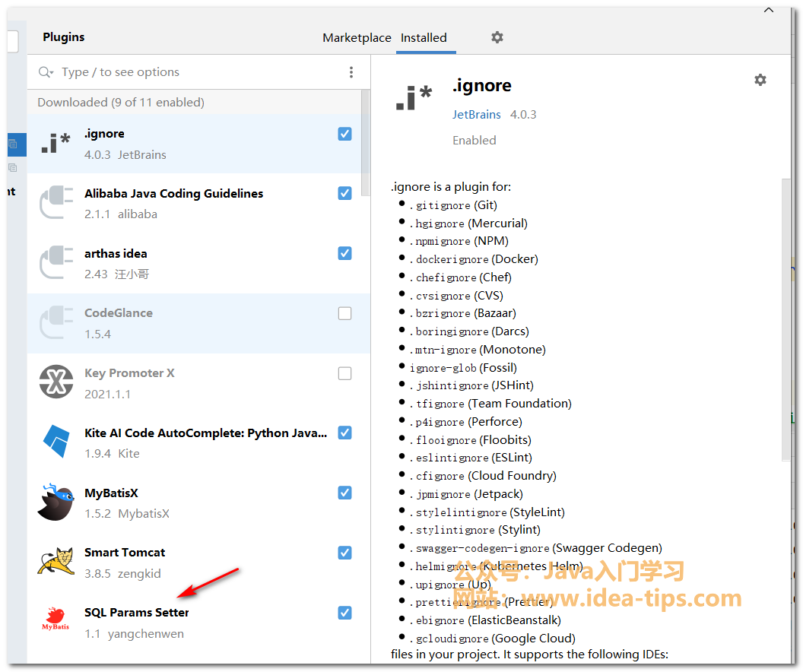Select the Smart Tomcat plugin entry
This screenshot has width=803, height=672.
[x=198, y=563]
